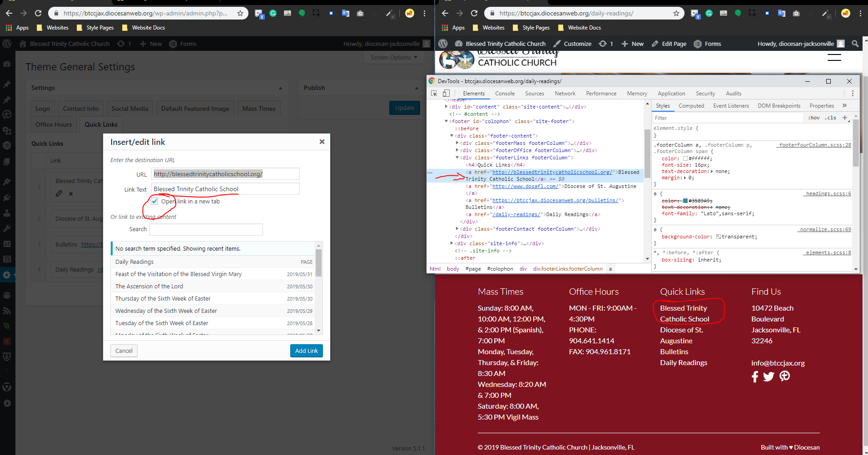Show more Styles pane tabs chevron
Image resolution: width=868 pixels, height=455 pixels.
click(x=844, y=105)
